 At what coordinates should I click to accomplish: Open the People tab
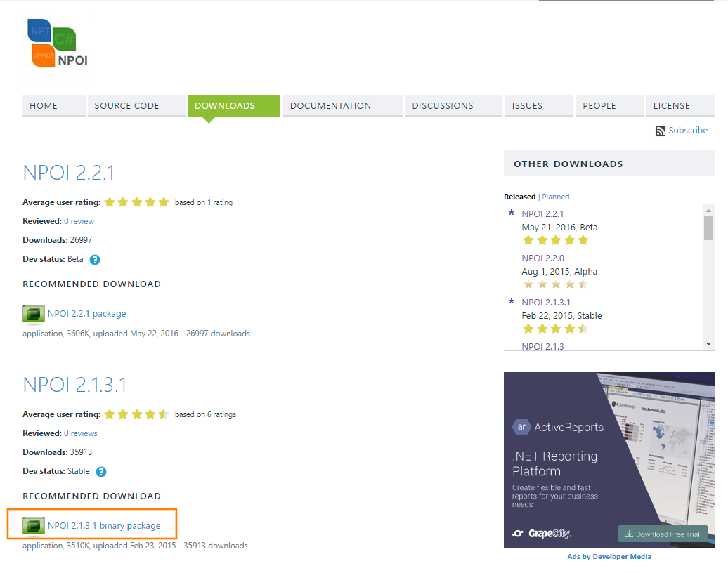[x=610, y=106]
